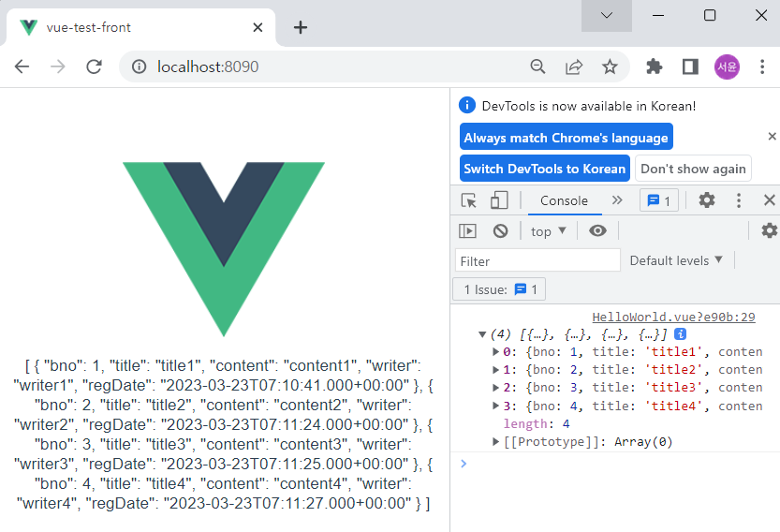Click the Vue logo image
Screen dimensions: 780x532
[x=224, y=249]
